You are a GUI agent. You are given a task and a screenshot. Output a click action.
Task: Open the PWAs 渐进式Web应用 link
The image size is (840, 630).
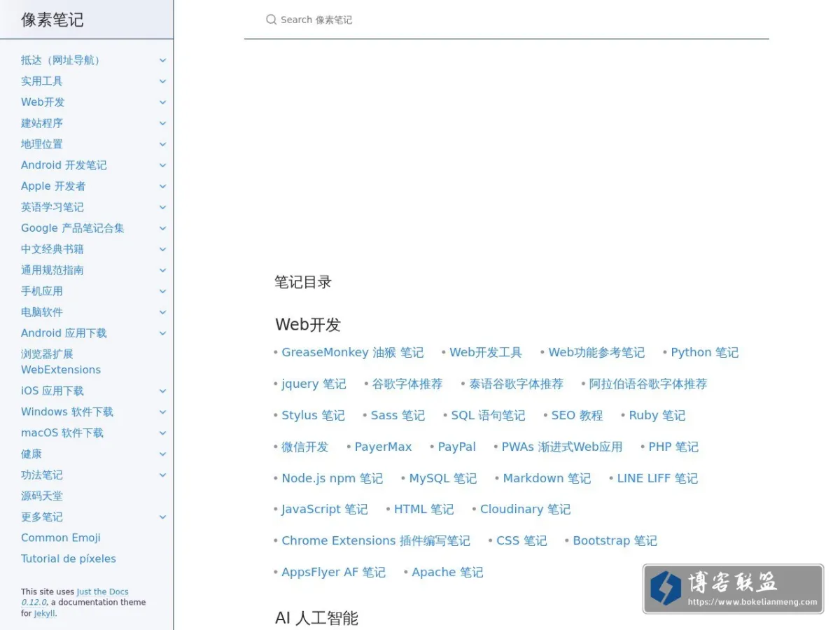pos(561,447)
